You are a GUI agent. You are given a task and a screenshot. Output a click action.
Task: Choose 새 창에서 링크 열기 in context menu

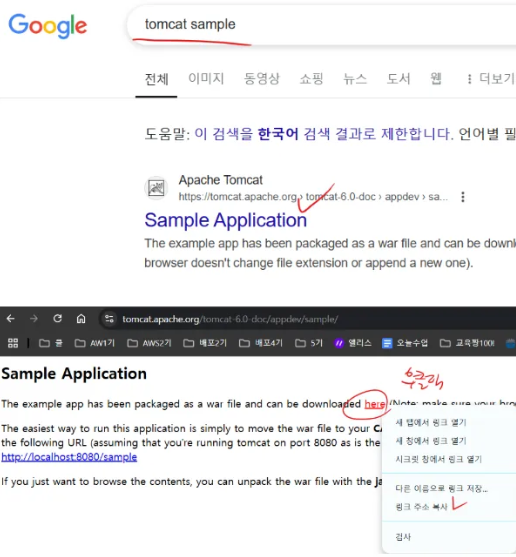coord(431,441)
